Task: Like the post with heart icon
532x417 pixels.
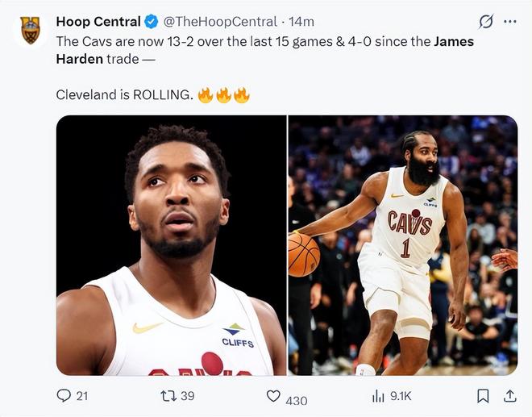Action: click(273, 396)
